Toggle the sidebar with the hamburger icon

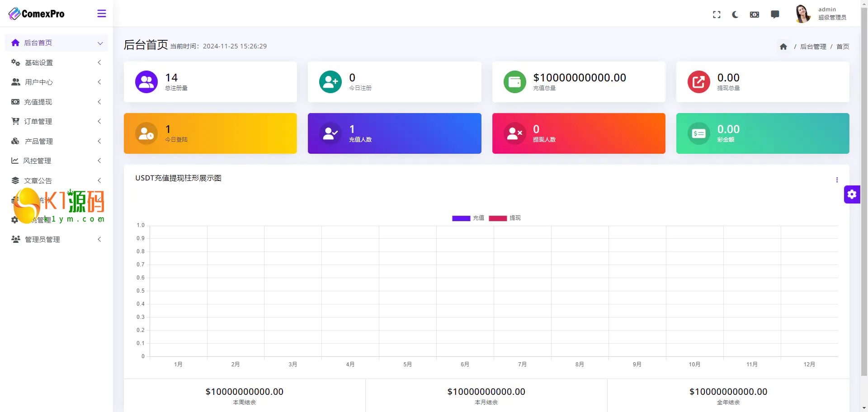pos(102,14)
